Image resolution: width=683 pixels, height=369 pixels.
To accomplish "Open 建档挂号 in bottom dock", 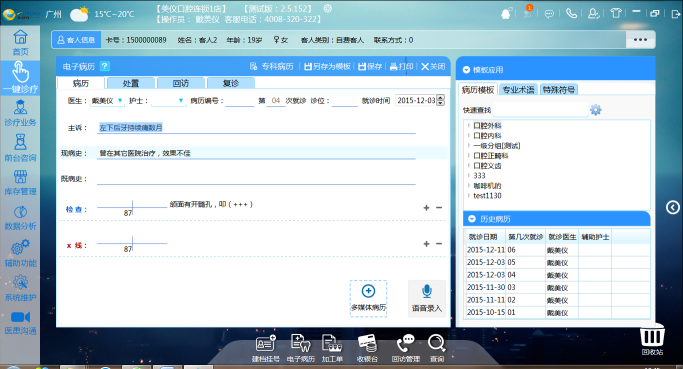I will tap(266, 349).
